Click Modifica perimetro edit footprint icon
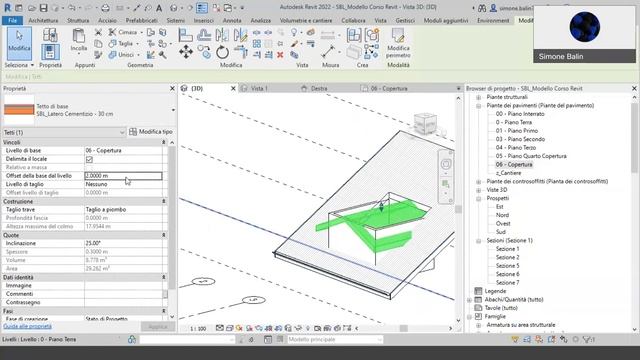This screenshot has height=360, width=640. click(x=398, y=43)
